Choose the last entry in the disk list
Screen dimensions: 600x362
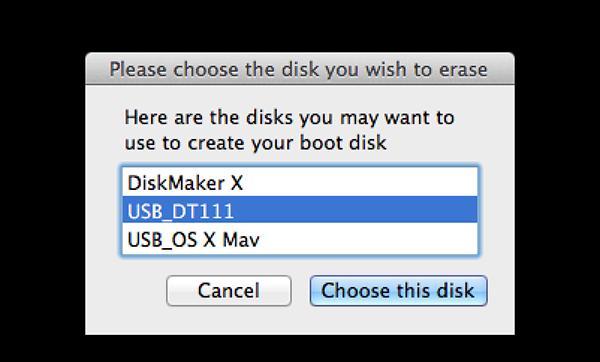pos(300,239)
